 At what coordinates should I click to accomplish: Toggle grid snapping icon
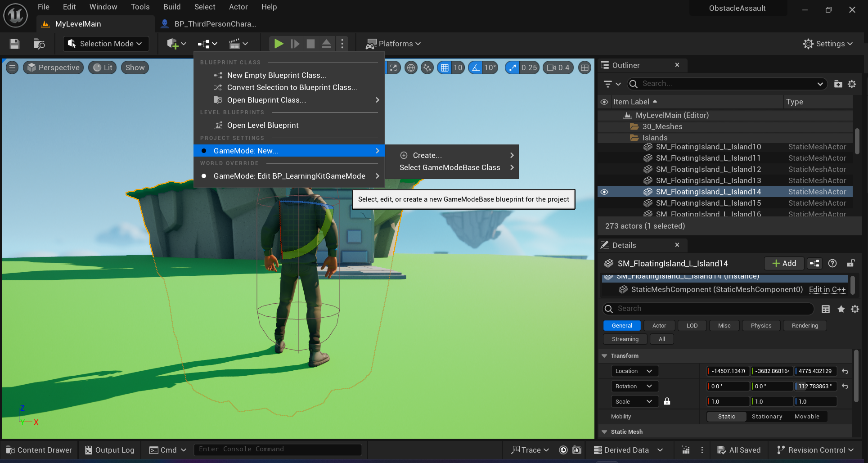(445, 67)
